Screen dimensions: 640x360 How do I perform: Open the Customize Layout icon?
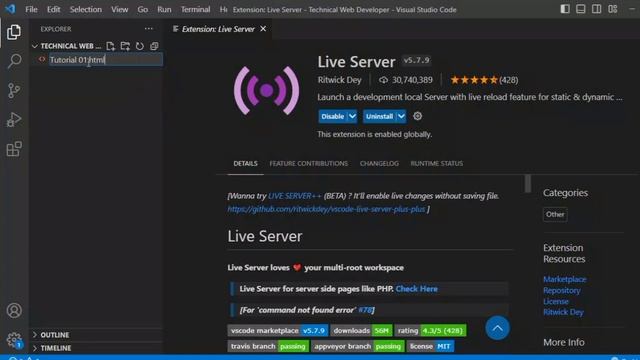pyautogui.click(x=613, y=9)
